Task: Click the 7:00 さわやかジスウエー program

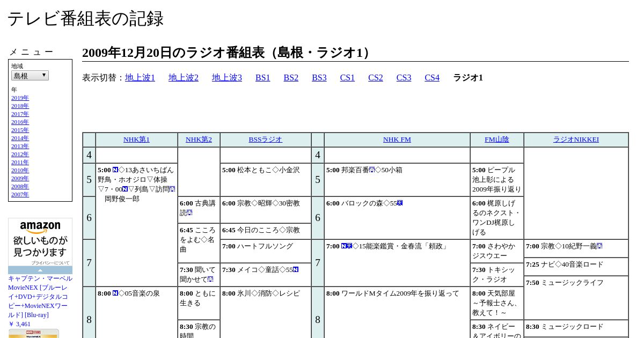Action: [x=497, y=251]
